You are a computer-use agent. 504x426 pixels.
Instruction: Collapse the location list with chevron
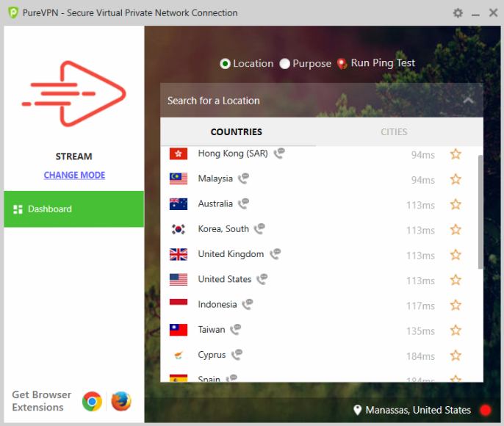(468, 101)
